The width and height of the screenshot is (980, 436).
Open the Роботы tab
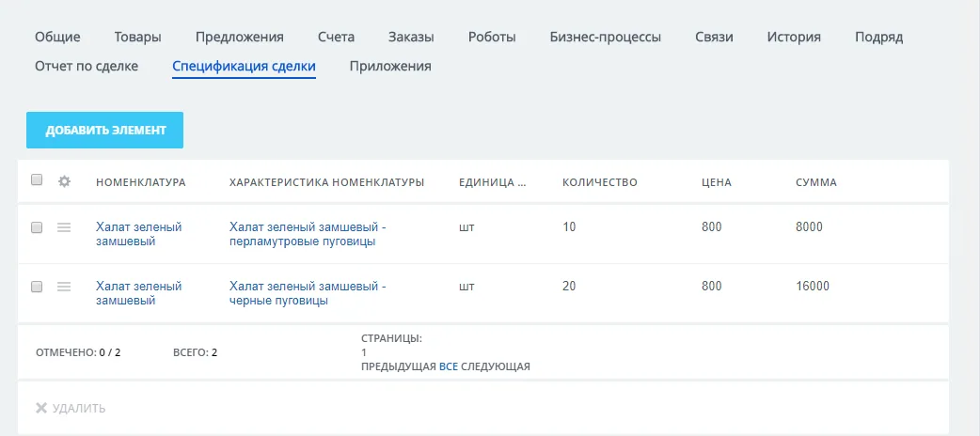pyautogui.click(x=492, y=37)
